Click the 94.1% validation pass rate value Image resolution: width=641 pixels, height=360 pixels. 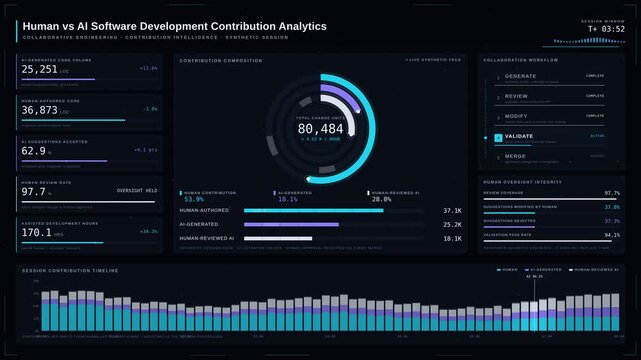[612, 235]
